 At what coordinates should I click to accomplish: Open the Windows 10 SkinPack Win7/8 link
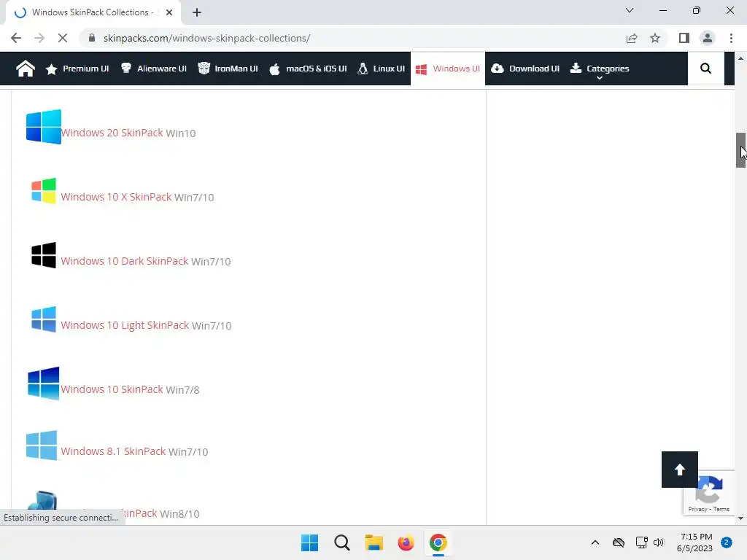pyautogui.click(x=112, y=389)
